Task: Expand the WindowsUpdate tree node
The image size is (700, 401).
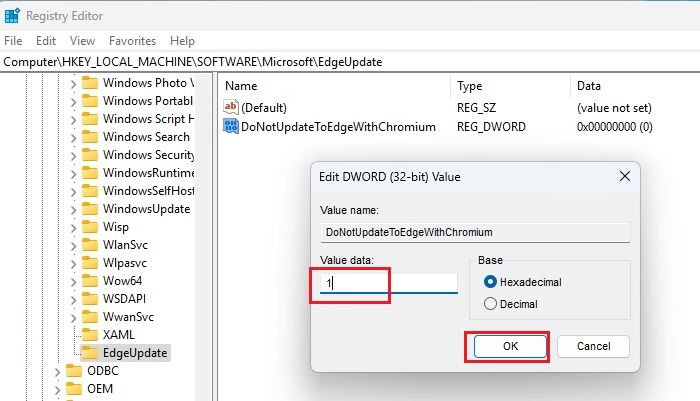Action: point(73,209)
